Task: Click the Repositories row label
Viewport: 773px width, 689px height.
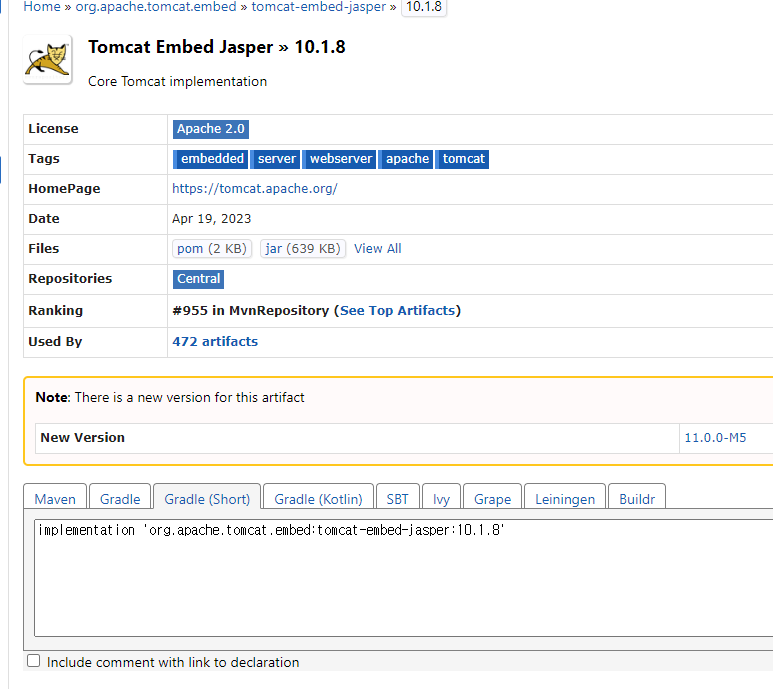Action: click(x=70, y=278)
